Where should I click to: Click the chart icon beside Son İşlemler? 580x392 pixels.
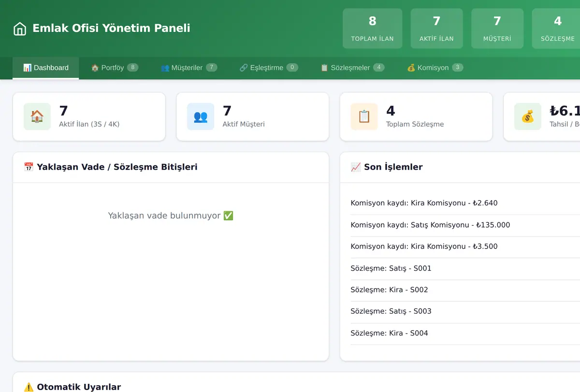coord(356,167)
